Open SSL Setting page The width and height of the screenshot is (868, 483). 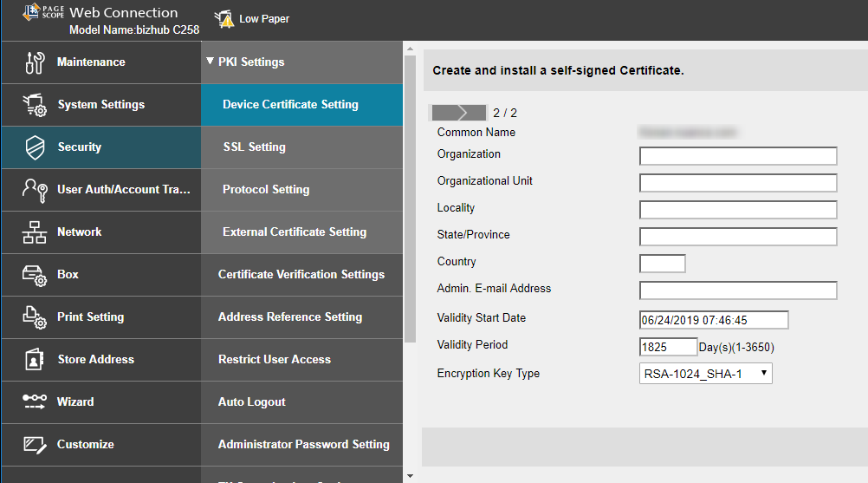point(301,147)
